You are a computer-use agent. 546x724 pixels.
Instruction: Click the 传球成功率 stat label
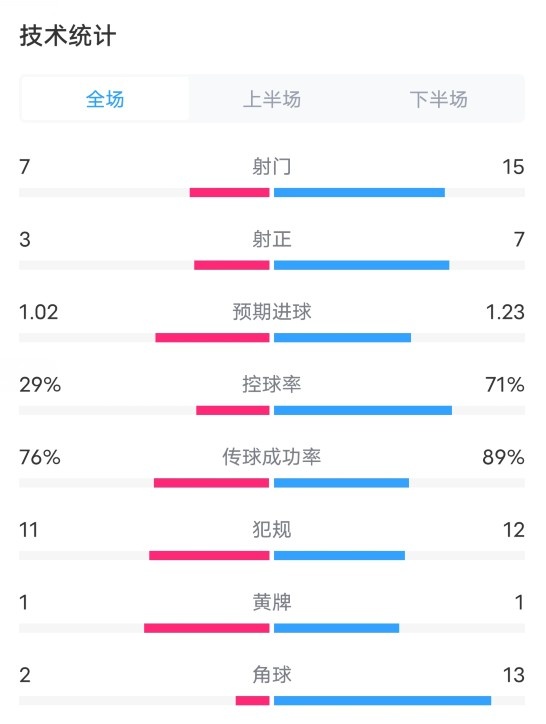click(272, 457)
